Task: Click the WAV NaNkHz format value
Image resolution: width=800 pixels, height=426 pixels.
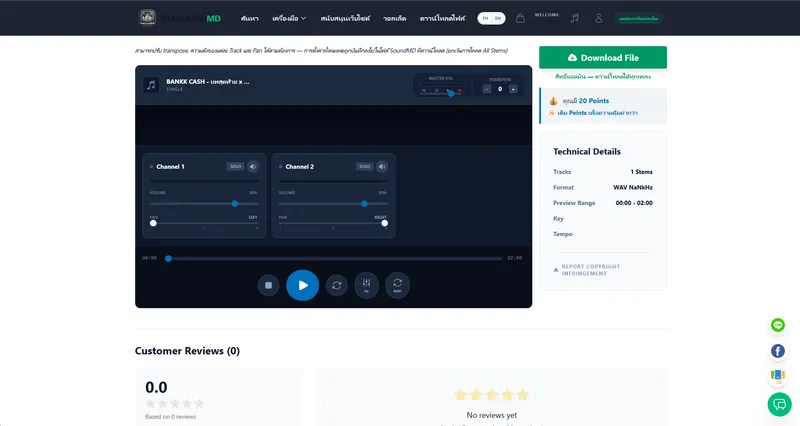Action: click(x=633, y=187)
